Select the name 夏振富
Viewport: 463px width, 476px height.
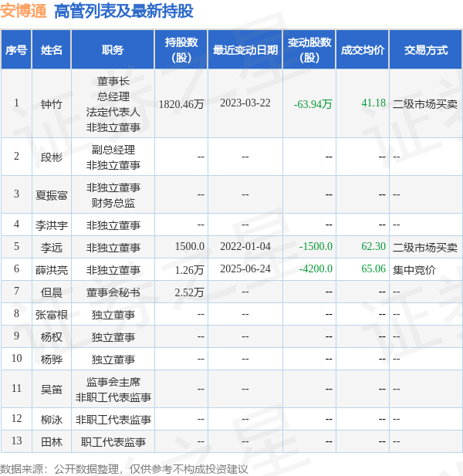[52, 195]
